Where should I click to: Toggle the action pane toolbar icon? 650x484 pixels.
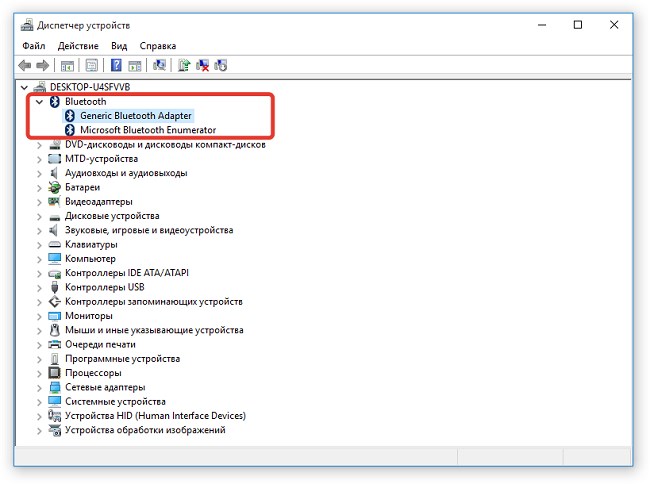tap(135, 65)
